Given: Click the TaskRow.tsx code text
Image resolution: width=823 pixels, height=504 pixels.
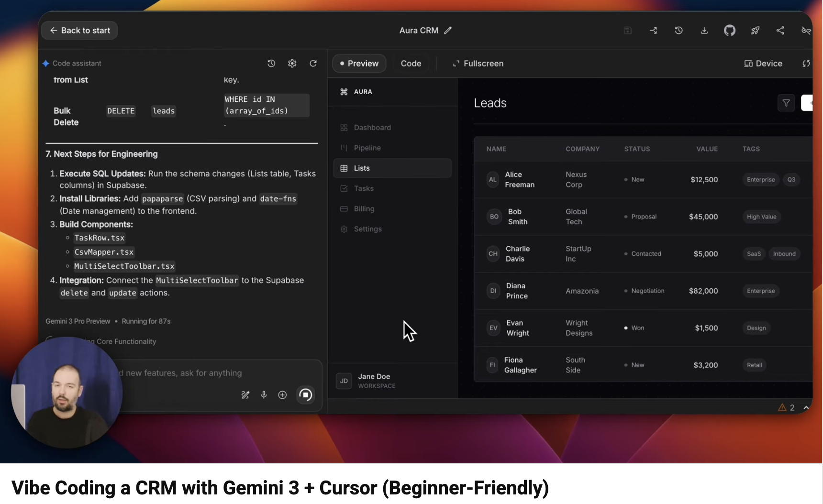Looking at the screenshot, I should [100, 238].
